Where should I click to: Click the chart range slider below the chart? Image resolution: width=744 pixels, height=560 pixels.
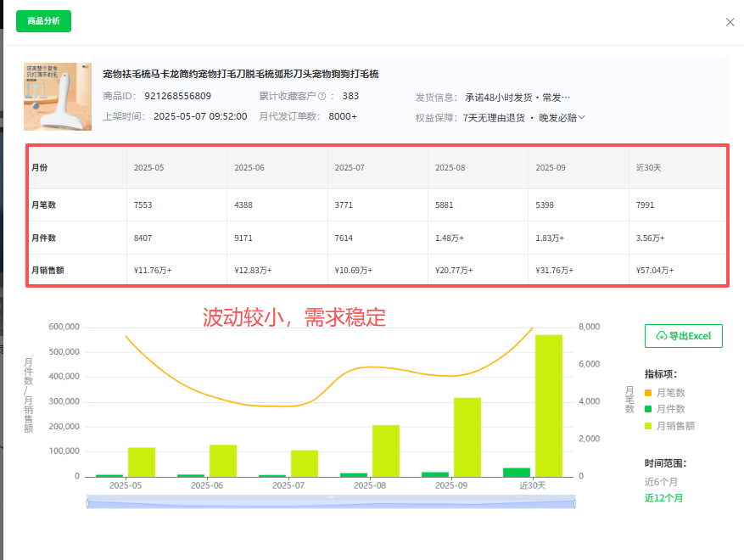[330, 502]
